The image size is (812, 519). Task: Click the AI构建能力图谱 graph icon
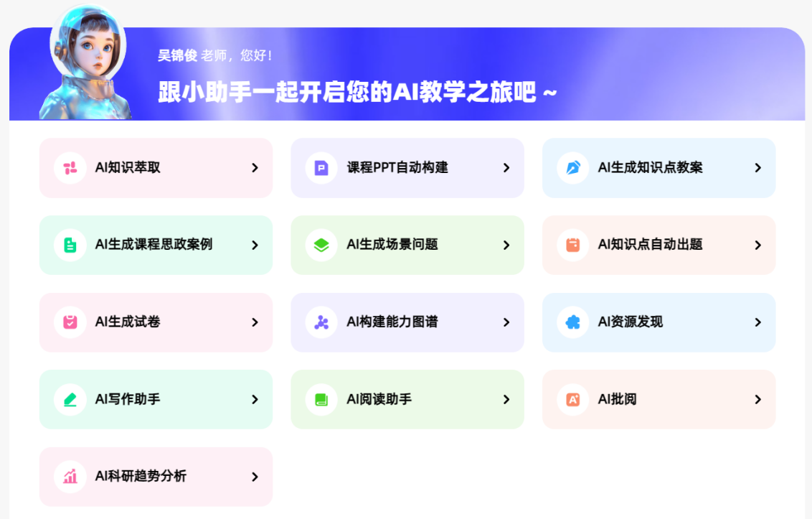pos(321,322)
